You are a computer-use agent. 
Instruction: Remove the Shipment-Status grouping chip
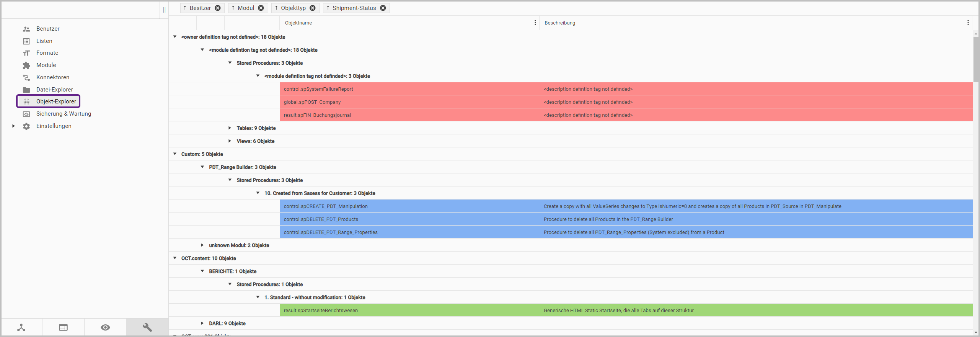[x=383, y=8]
